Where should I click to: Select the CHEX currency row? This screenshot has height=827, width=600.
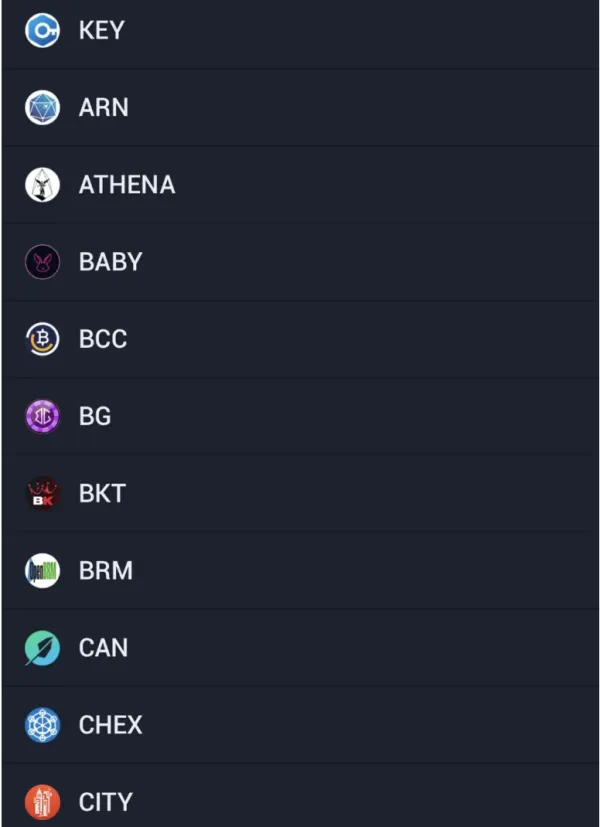[x=300, y=725]
